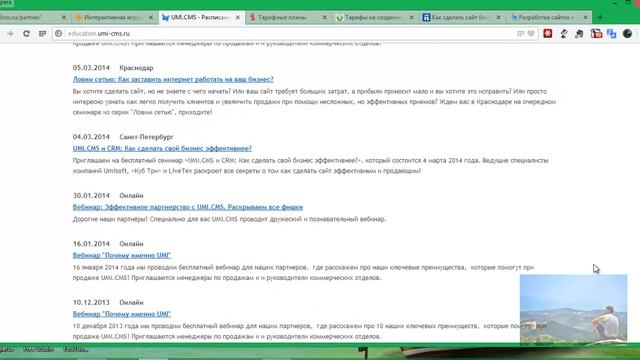Click the date 30.01.2014

[x=91, y=196]
